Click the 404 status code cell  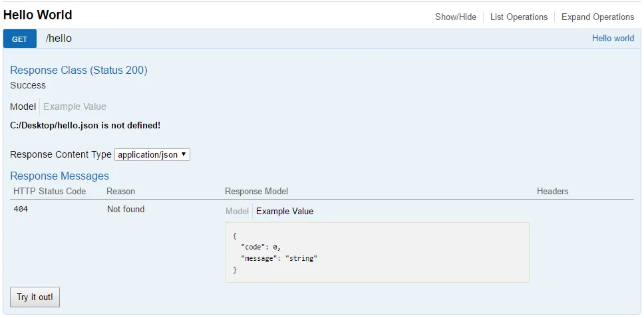[21, 209]
